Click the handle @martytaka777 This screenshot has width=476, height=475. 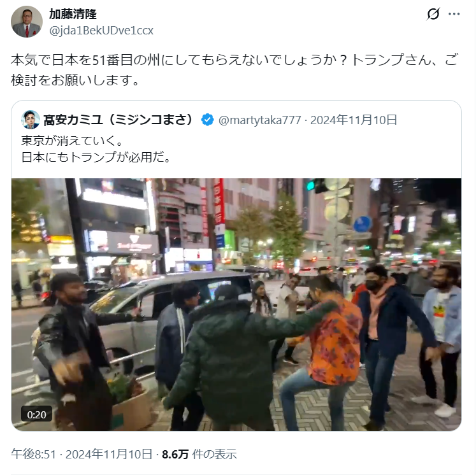[260, 120]
